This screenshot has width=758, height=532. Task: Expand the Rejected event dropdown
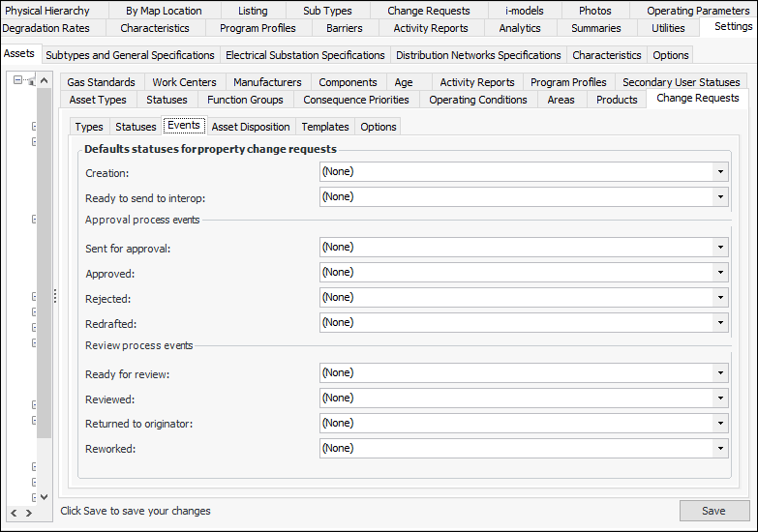tap(720, 298)
